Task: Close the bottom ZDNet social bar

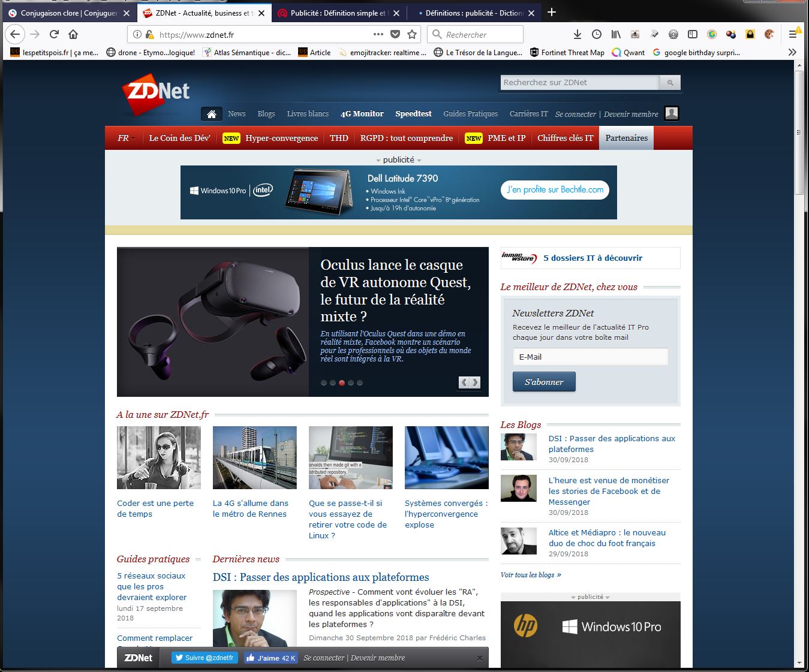Action: coord(479,658)
